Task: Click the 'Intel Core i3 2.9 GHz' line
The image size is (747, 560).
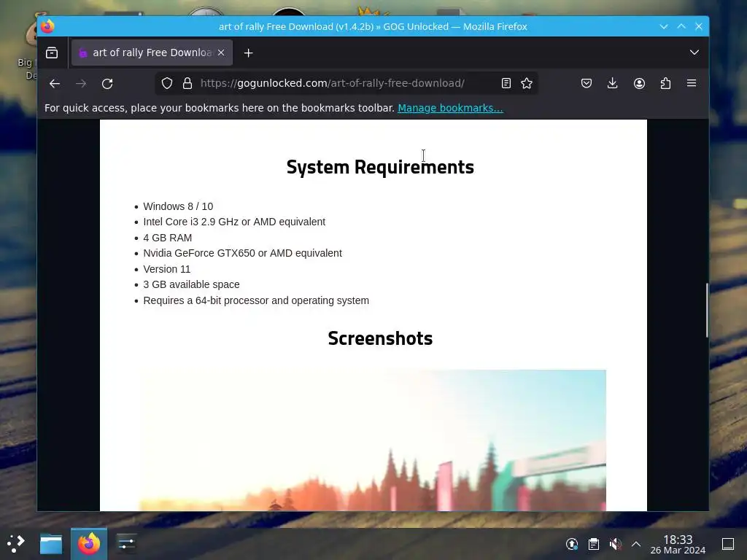Action: point(234,222)
